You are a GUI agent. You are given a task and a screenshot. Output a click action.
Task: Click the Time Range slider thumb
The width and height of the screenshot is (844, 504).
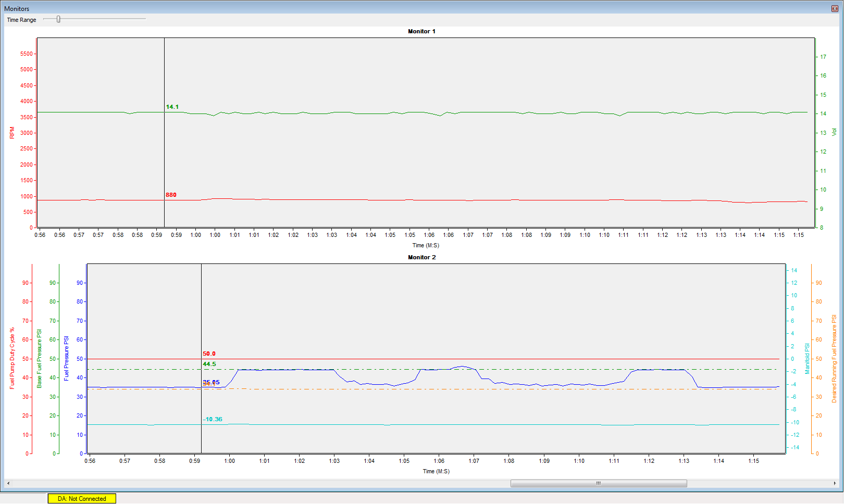[x=58, y=19]
